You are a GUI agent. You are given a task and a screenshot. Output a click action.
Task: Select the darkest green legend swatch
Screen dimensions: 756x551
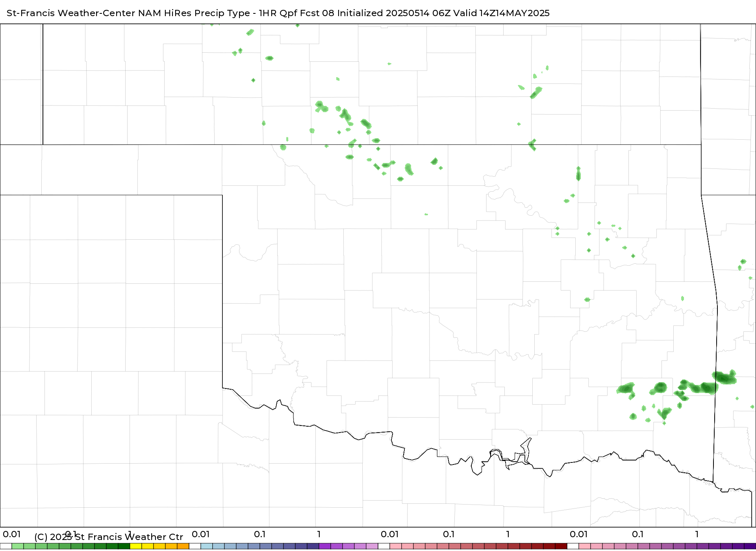coord(124,546)
